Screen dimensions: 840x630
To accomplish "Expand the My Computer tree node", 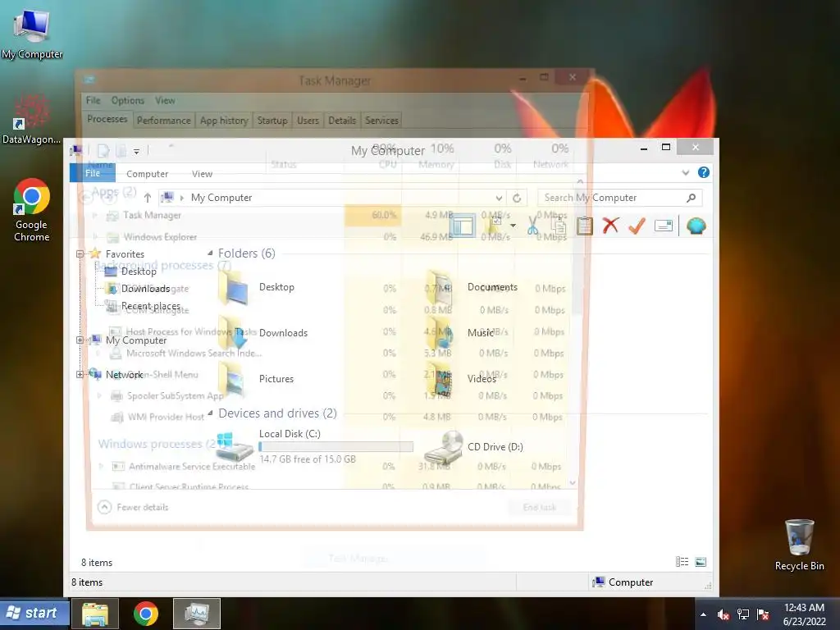I will [80, 340].
